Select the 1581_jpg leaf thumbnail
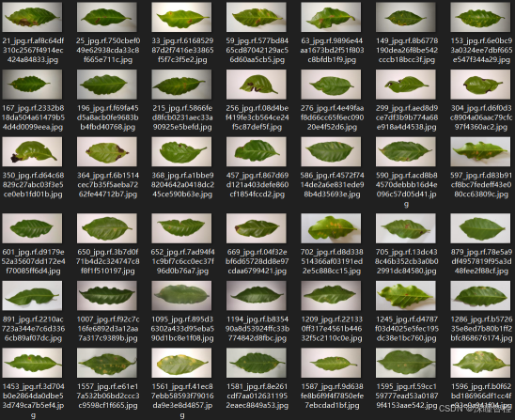The image size is (515, 420). (x=257, y=363)
